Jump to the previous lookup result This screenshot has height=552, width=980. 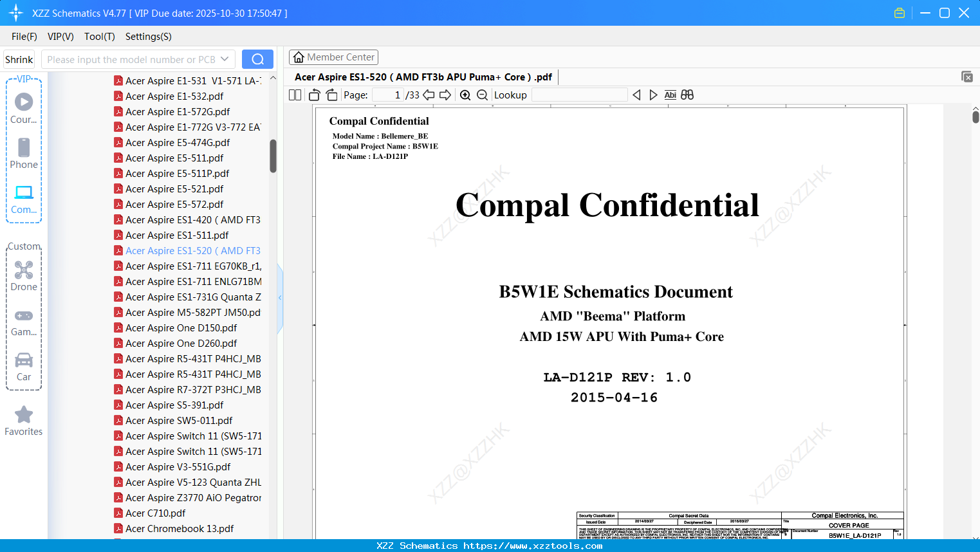click(x=636, y=95)
